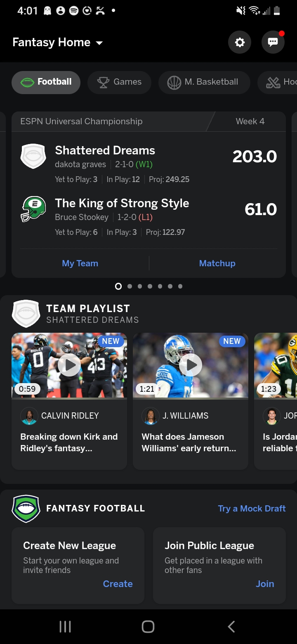Open the Android recent apps button
Image resolution: width=297 pixels, height=644 pixels.
coord(65,627)
